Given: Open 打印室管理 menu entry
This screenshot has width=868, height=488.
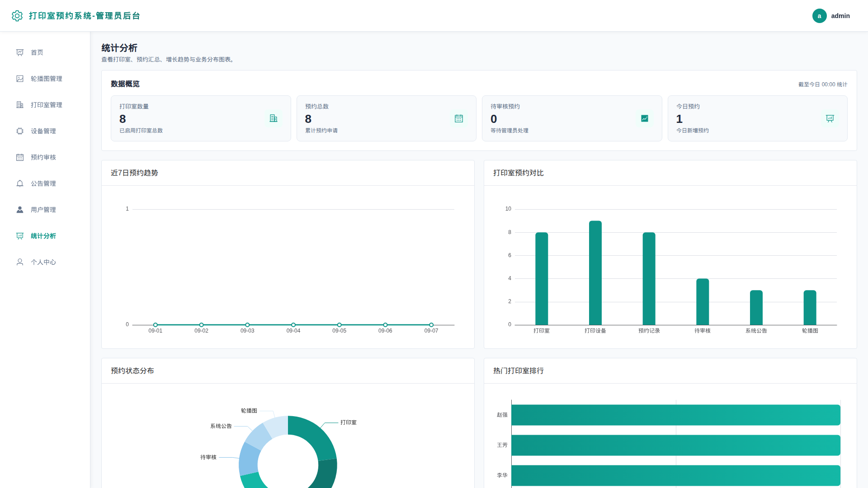Looking at the screenshot, I should (45, 105).
